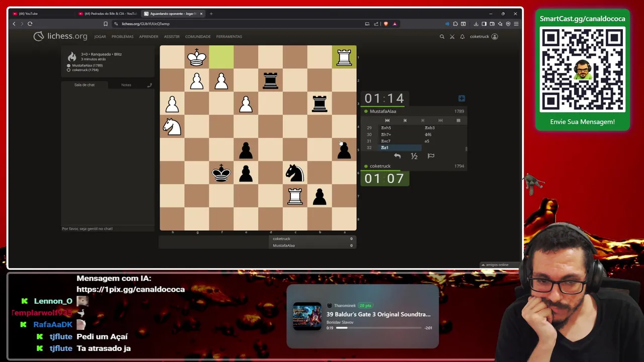Resign using the flag icon
644x362 pixels.
(x=431, y=156)
